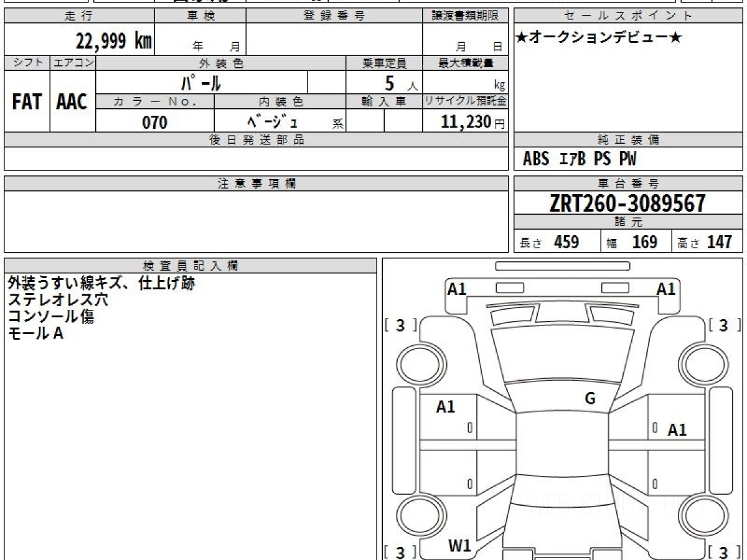Select the ABS エアB PS PW equipment text
Viewport: 747px width, 560px height.
tap(580, 159)
